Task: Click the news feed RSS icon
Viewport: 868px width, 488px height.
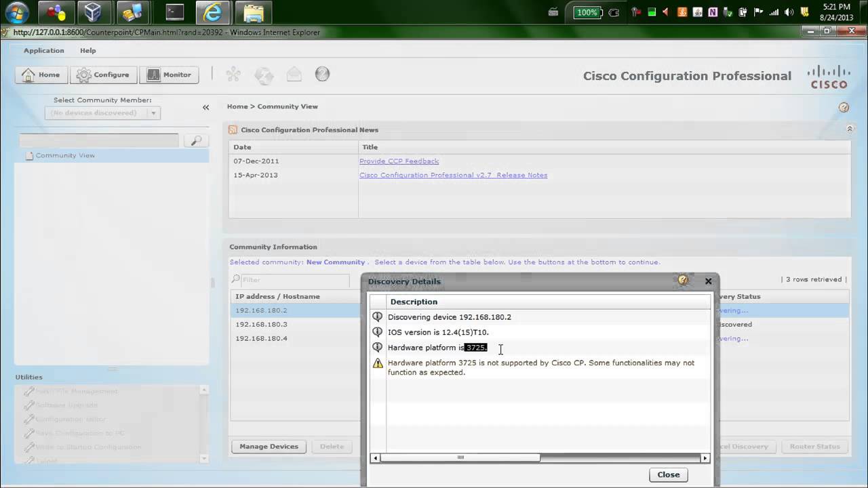Action: [x=233, y=130]
